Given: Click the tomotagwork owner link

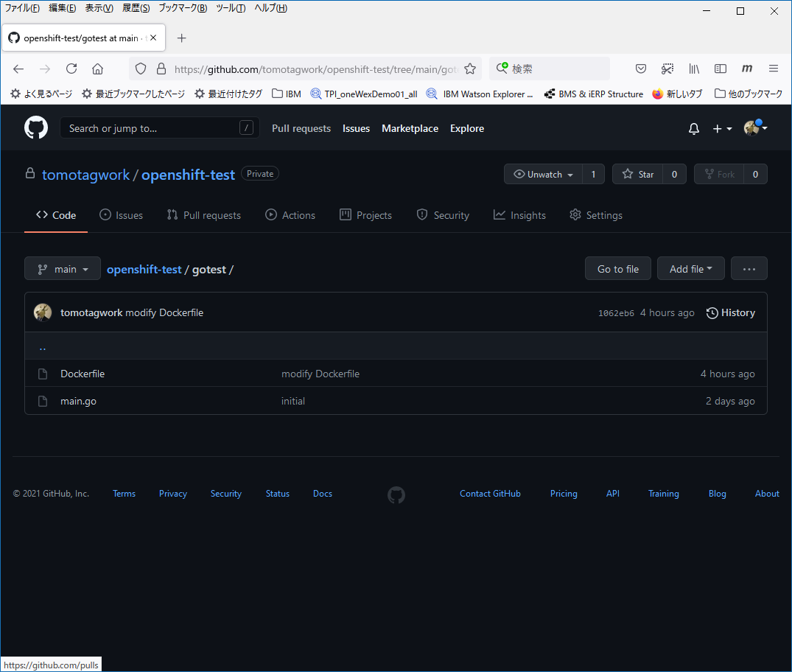Looking at the screenshot, I should tap(86, 175).
